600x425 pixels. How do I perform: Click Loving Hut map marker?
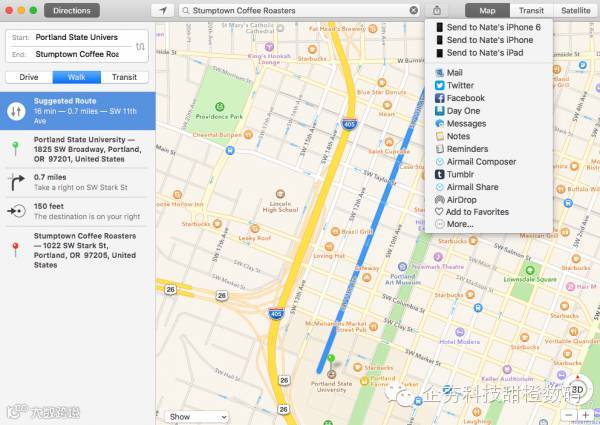[x=329, y=246]
